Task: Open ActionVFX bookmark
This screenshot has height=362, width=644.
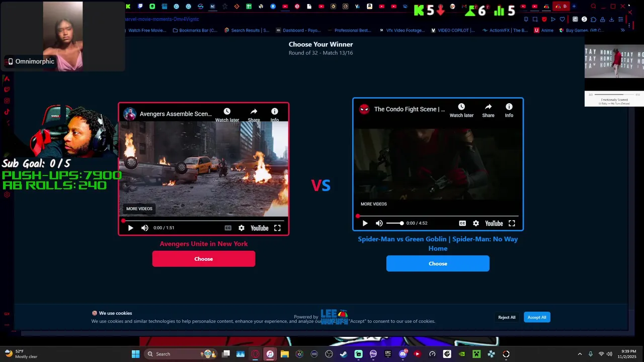Action: click(505, 30)
